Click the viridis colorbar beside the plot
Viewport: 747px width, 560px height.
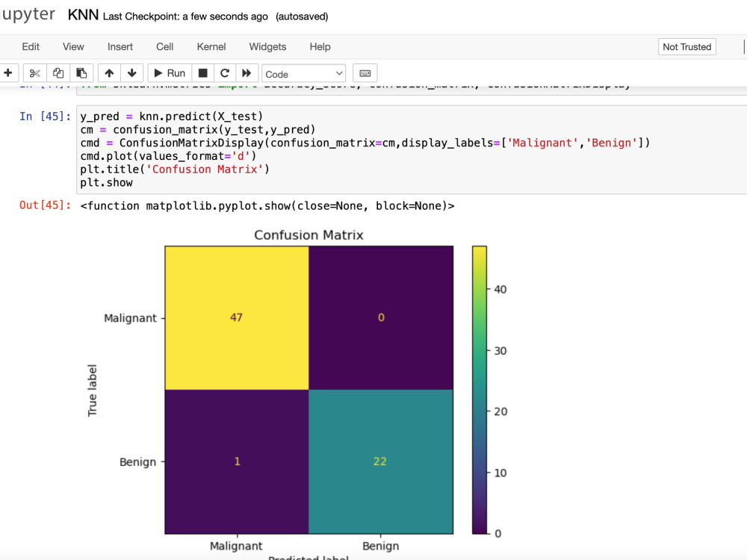pyautogui.click(x=480, y=390)
